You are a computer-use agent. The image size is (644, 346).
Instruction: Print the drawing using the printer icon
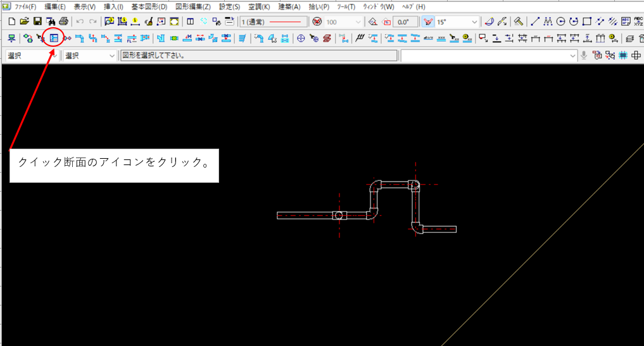point(63,22)
